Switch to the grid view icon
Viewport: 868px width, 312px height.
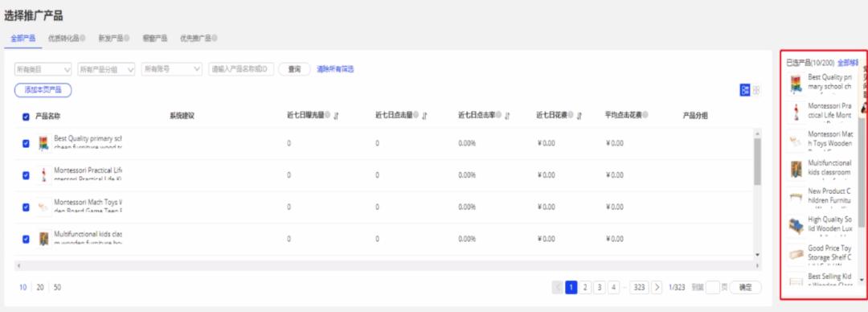coord(756,90)
